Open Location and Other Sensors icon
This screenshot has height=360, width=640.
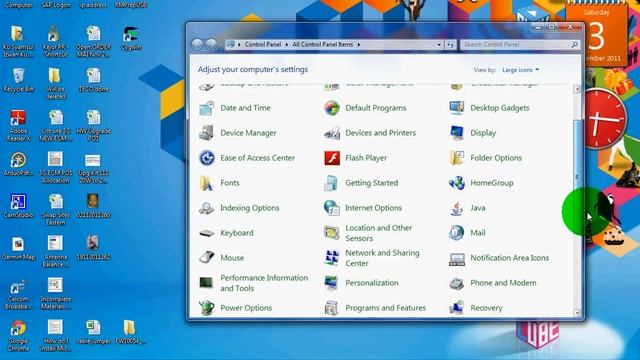tap(332, 233)
